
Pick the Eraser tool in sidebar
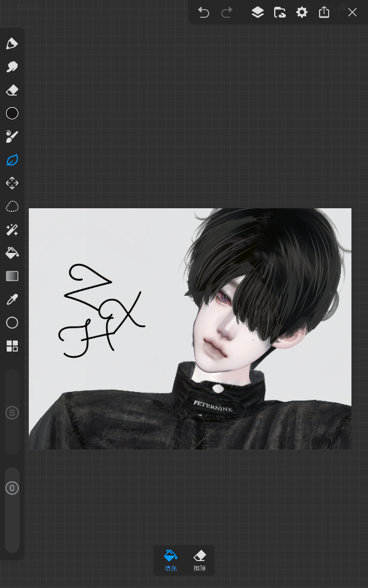coord(12,90)
